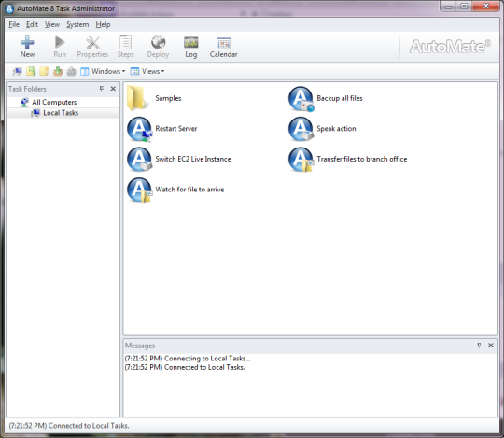Click the greyed export up-arrow icon

click(71, 71)
